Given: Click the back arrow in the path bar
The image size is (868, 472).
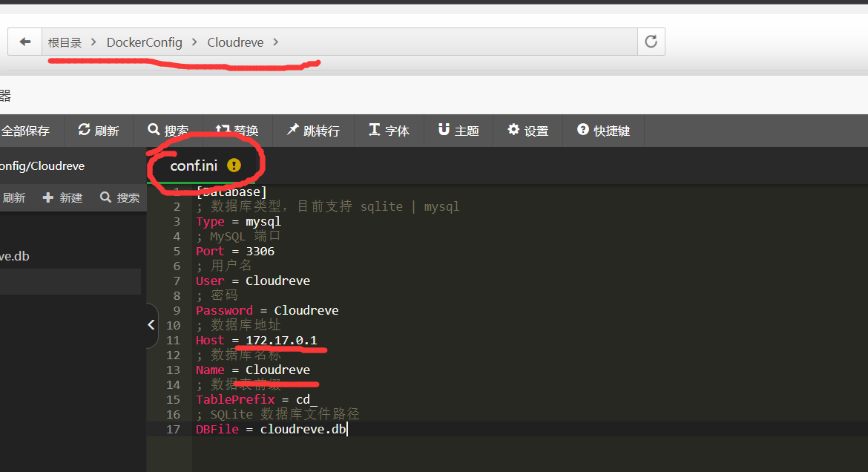Looking at the screenshot, I should 25,42.
